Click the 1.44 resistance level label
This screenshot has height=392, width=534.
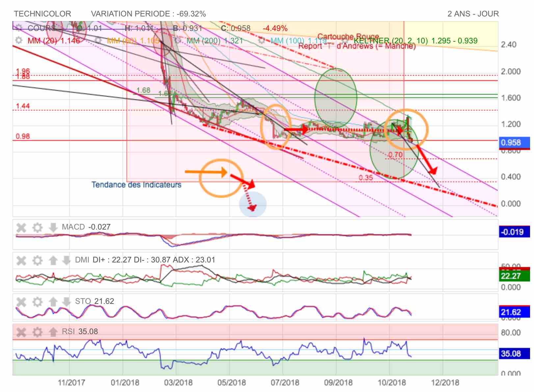tap(23, 106)
